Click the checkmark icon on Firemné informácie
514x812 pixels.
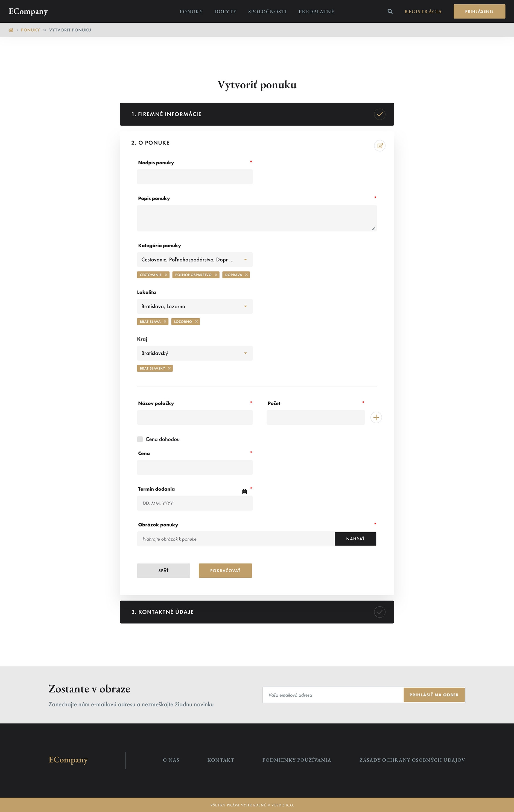tap(380, 114)
